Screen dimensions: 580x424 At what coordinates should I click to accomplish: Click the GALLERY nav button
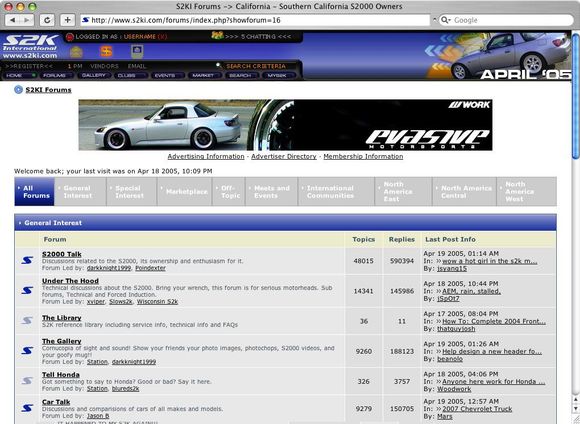coord(94,75)
